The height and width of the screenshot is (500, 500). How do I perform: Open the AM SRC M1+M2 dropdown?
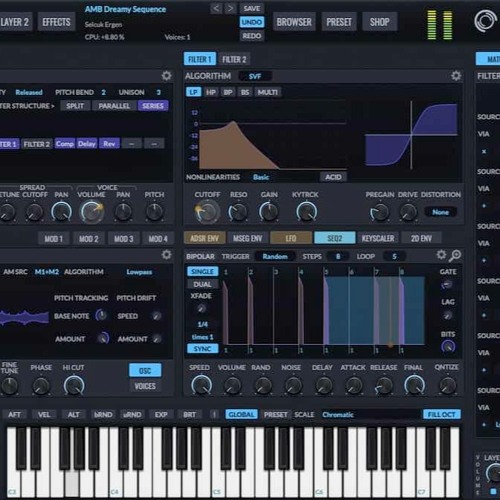click(47, 272)
